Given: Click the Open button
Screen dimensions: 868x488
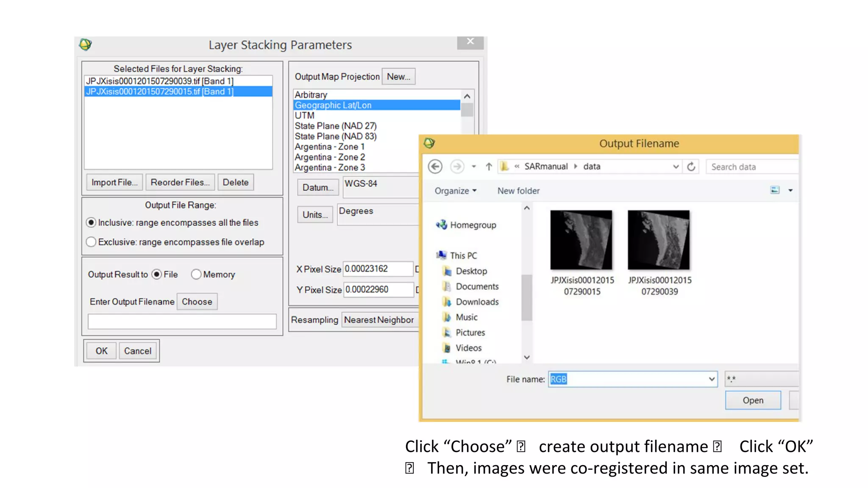Looking at the screenshot, I should [753, 400].
